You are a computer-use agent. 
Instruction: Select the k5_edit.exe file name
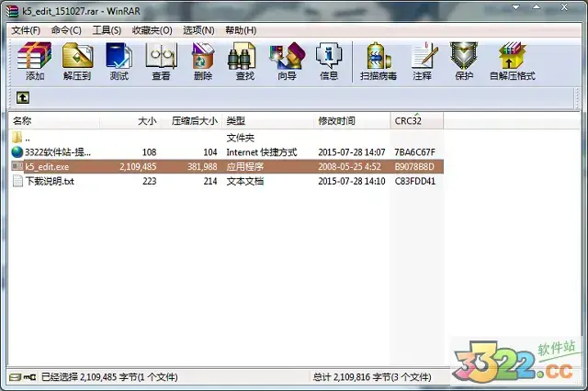tap(47, 167)
